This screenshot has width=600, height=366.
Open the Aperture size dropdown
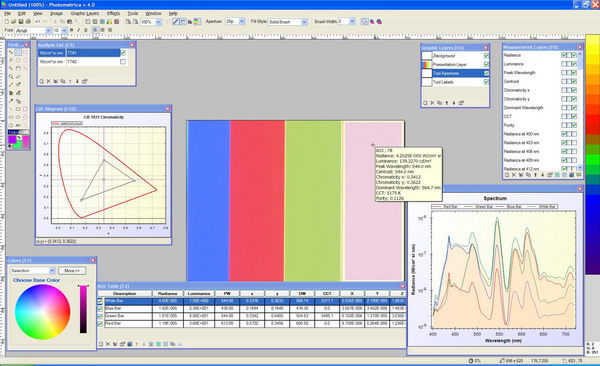click(242, 21)
